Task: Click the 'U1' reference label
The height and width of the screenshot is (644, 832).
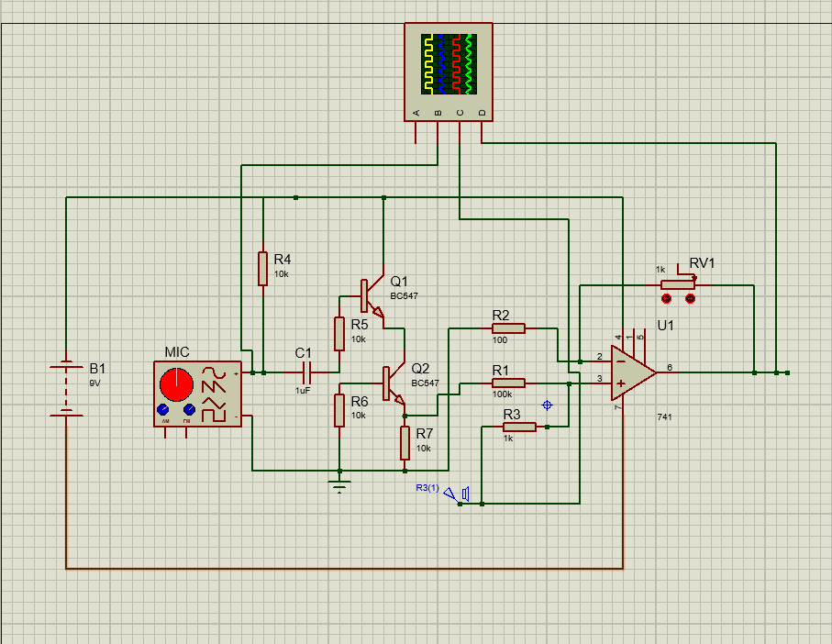Action: (x=665, y=325)
